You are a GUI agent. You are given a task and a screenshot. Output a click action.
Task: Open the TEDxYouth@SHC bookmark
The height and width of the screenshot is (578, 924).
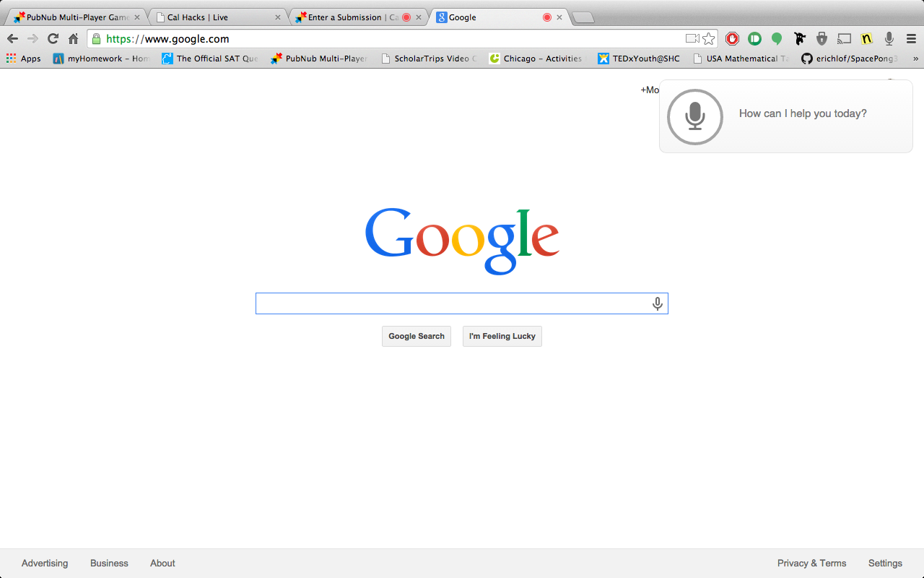[x=639, y=59]
